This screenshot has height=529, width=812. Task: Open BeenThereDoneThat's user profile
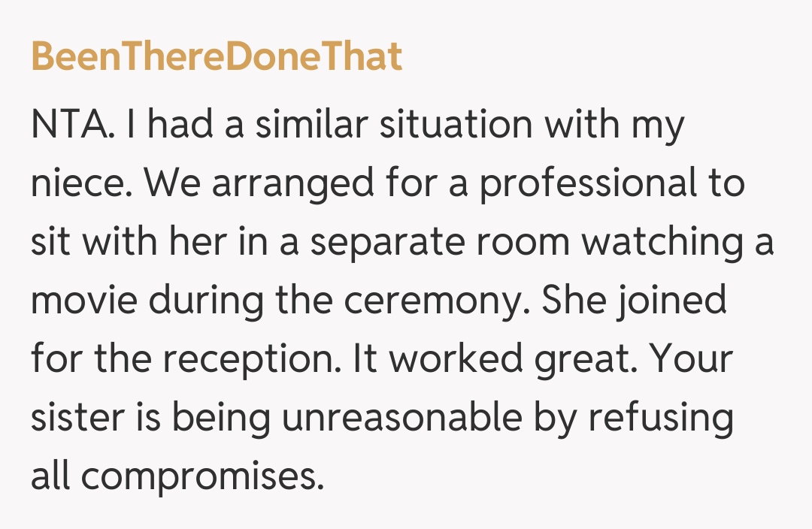[217, 57]
